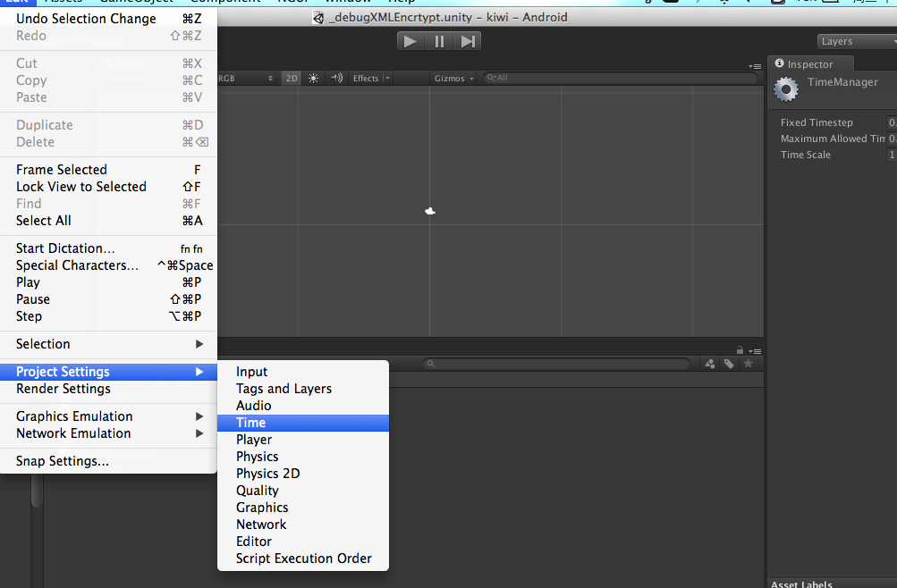Click the project panel search field
The image size is (897, 588).
pos(556,364)
